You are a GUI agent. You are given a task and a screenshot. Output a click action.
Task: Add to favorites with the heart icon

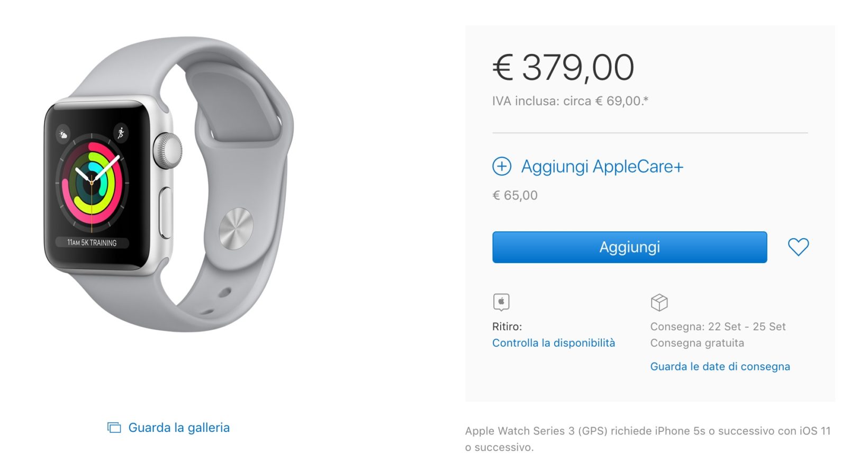pyautogui.click(x=798, y=247)
